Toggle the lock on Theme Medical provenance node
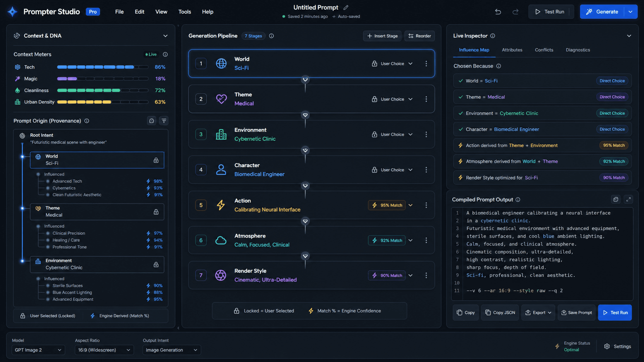The height and width of the screenshot is (362, 644). (x=156, y=212)
